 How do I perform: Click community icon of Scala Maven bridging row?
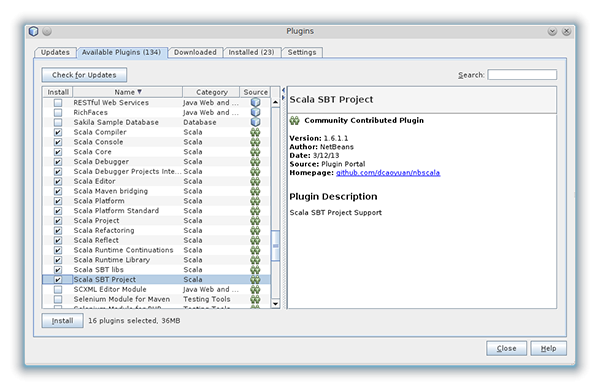(255, 191)
